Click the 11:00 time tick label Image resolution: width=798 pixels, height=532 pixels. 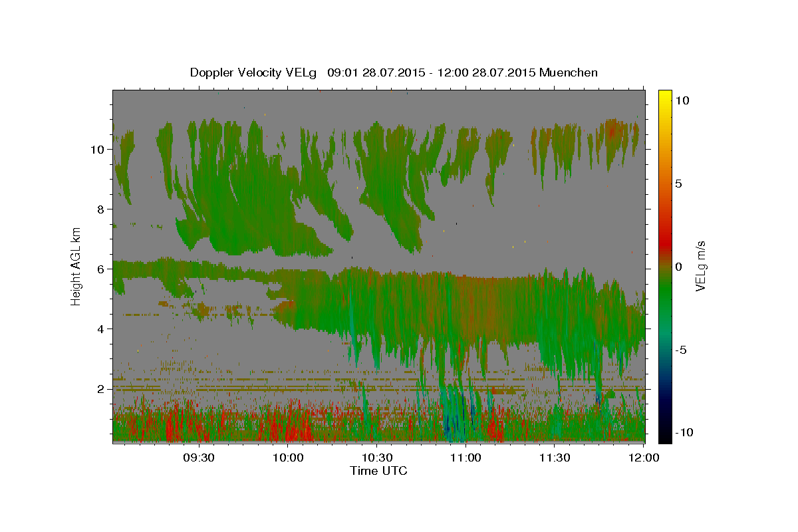pos(465,458)
